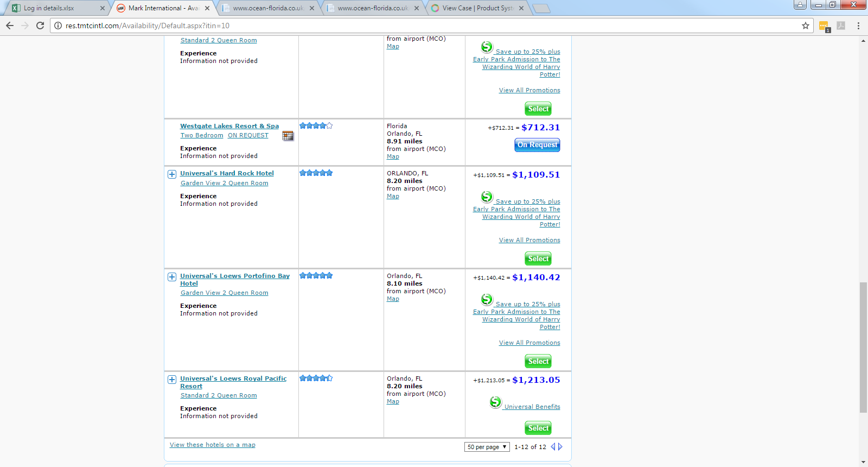Viewport: 868px width, 467px height.
Task: Click ON REQUEST link beside Two Bedroom
Action: click(248, 135)
